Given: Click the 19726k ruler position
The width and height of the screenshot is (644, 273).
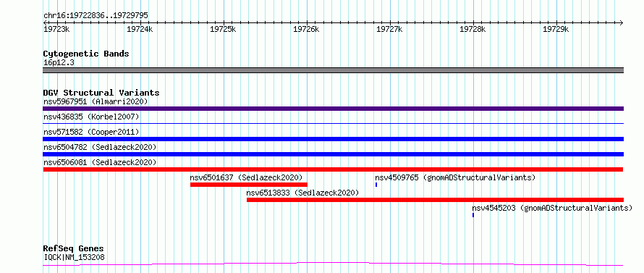Looking at the screenshot, I should click(x=306, y=29).
